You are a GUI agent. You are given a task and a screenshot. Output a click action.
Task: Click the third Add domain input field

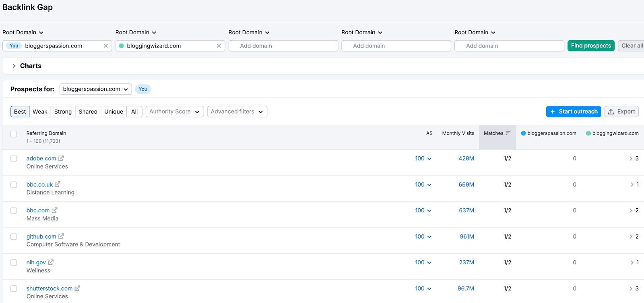pyautogui.click(x=509, y=46)
